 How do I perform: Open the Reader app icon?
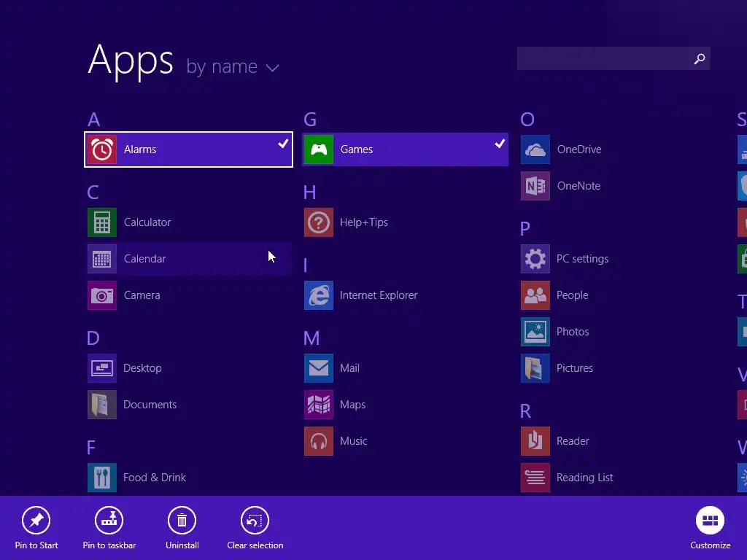pyautogui.click(x=535, y=441)
